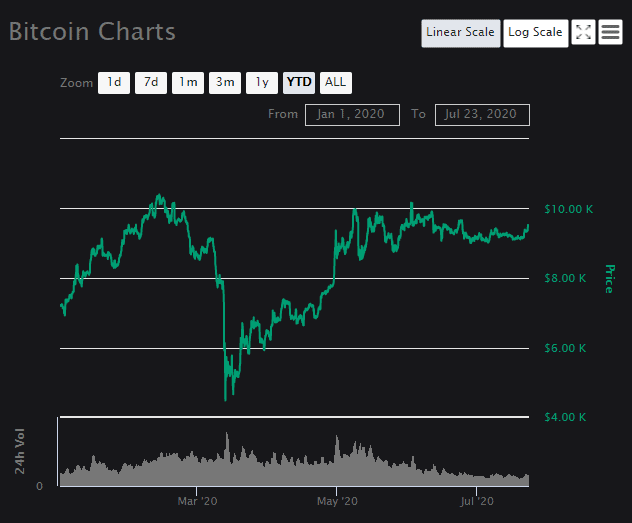Click the $8.00 K price axis label

click(565, 278)
